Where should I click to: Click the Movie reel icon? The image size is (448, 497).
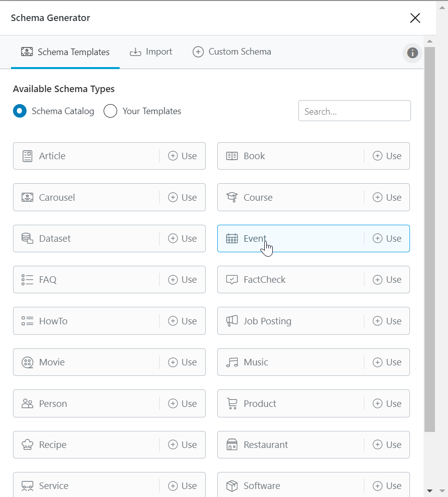pyautogui.click(x=28, y=362)
